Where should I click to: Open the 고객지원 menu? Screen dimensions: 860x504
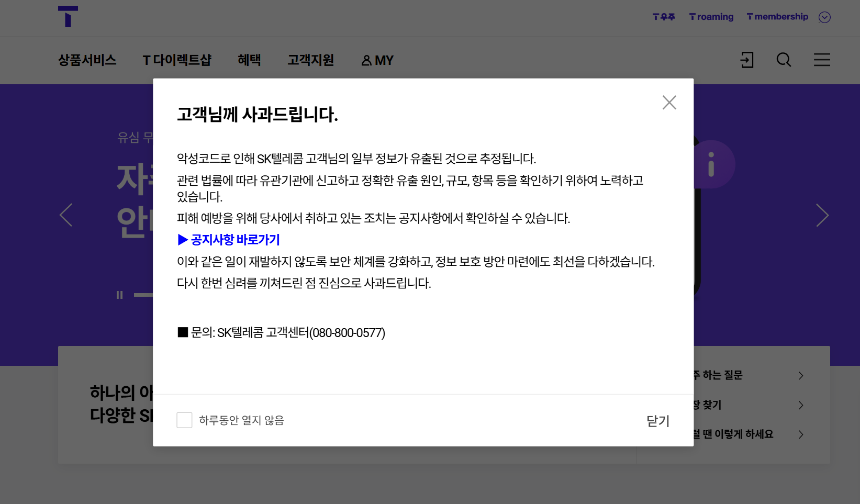[x=310, y=60]
